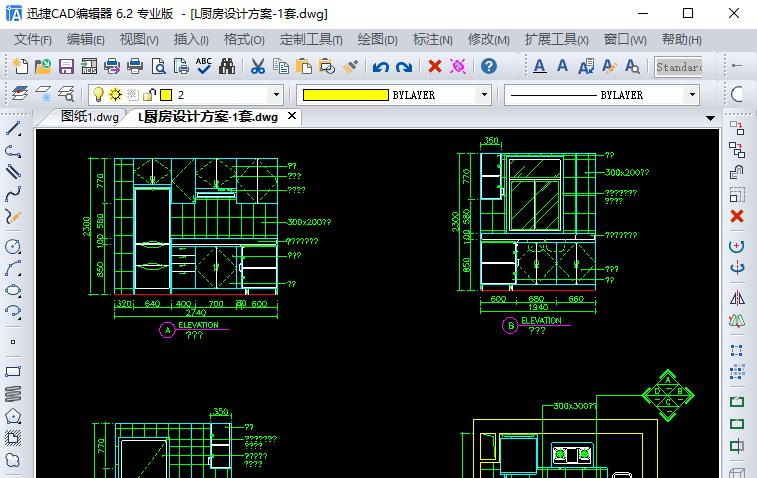This screenshot has height=478, width=757.
Task: Click the Cut scissors icon
Action: tap(257, 67)
